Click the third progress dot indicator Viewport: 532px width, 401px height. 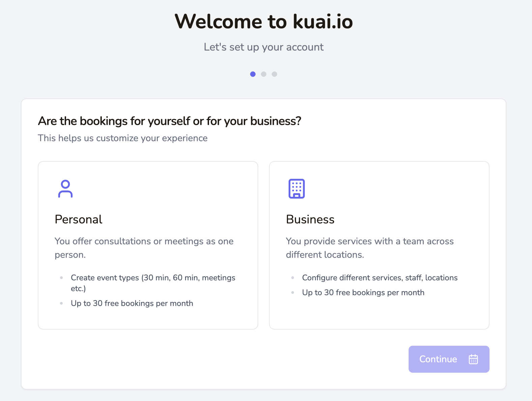tap(274, 74)
